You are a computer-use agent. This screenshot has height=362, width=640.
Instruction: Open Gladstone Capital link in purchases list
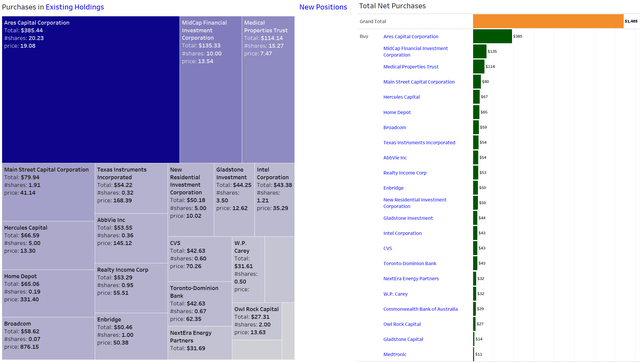[403, 340]
